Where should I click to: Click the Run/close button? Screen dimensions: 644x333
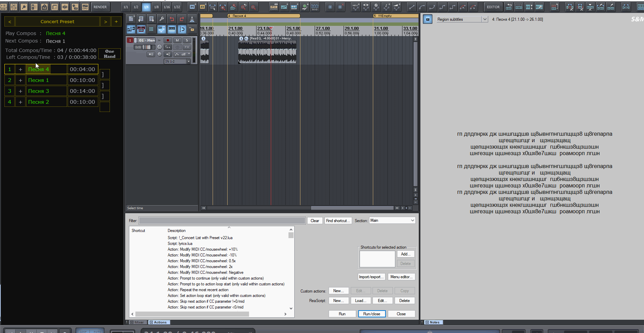coord(371,314)
